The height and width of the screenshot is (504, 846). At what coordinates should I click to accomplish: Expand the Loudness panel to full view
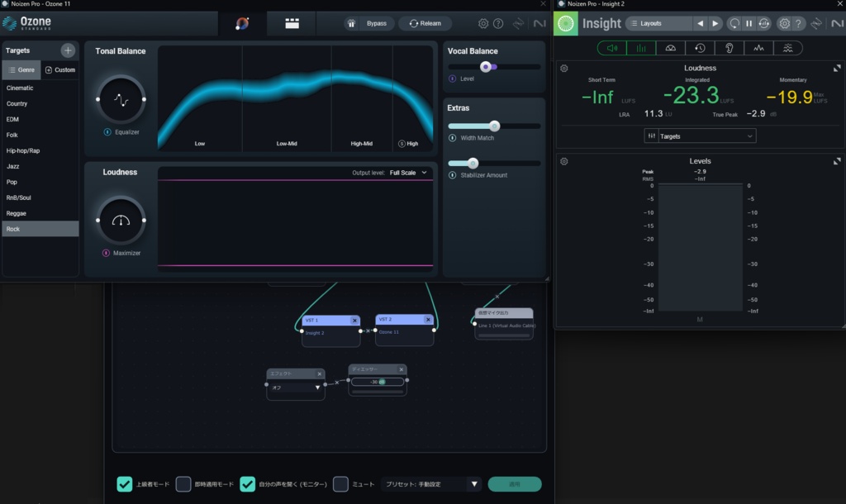837,68
